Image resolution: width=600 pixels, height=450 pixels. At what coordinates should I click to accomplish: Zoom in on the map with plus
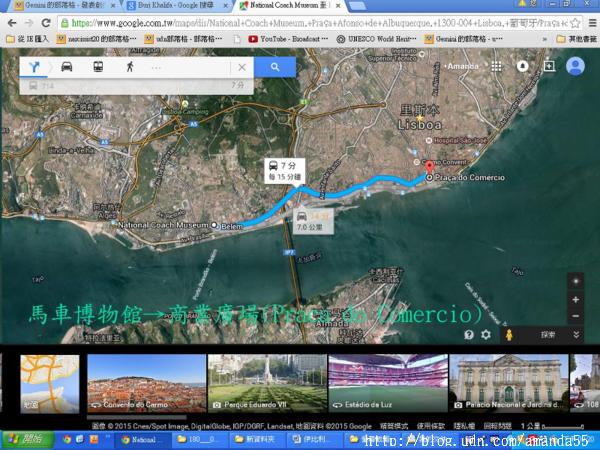(x=574, y=299)
